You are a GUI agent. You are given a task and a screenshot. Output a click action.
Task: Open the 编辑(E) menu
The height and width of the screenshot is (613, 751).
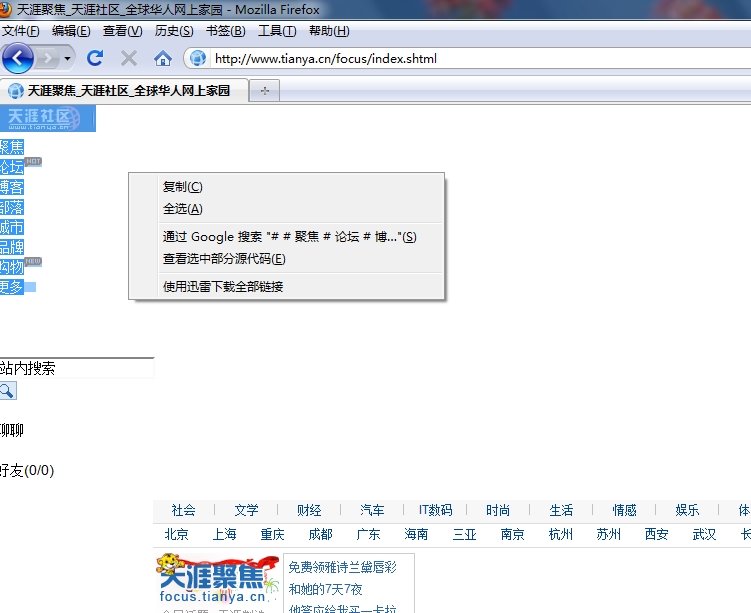pyautogui.click(x=71, y=31)
